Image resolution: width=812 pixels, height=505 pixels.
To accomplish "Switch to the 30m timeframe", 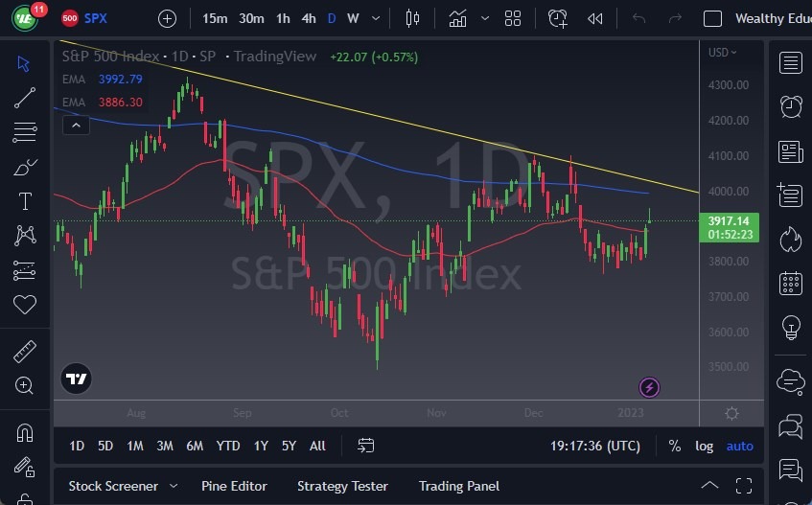I will [251, 18].
